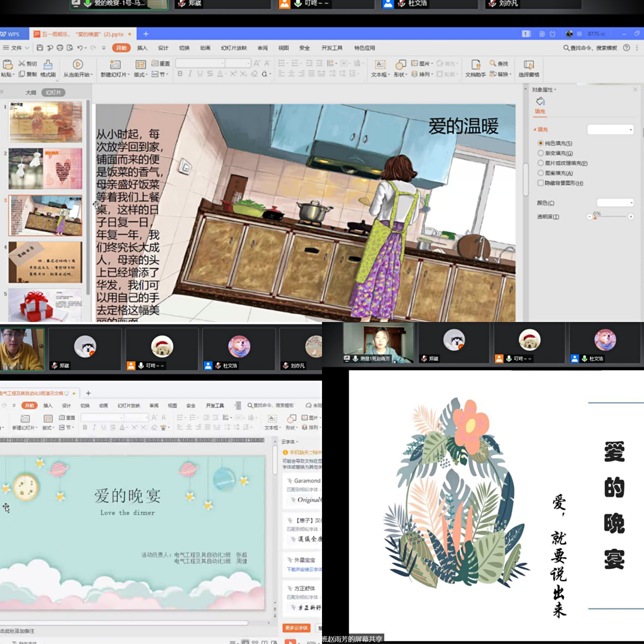Click the 从当前开始 play icon
644x644 pixels.
pos(78,64)
